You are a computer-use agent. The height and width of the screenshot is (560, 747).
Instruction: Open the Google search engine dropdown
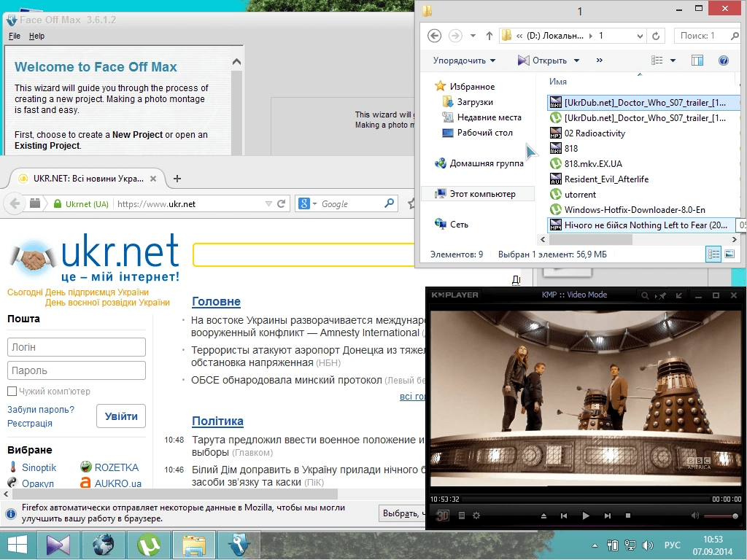307,204
